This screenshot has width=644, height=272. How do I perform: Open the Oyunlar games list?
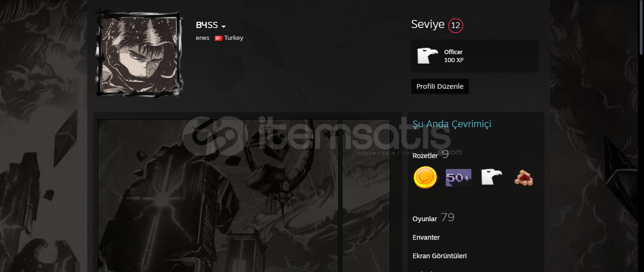coord(424,219)
